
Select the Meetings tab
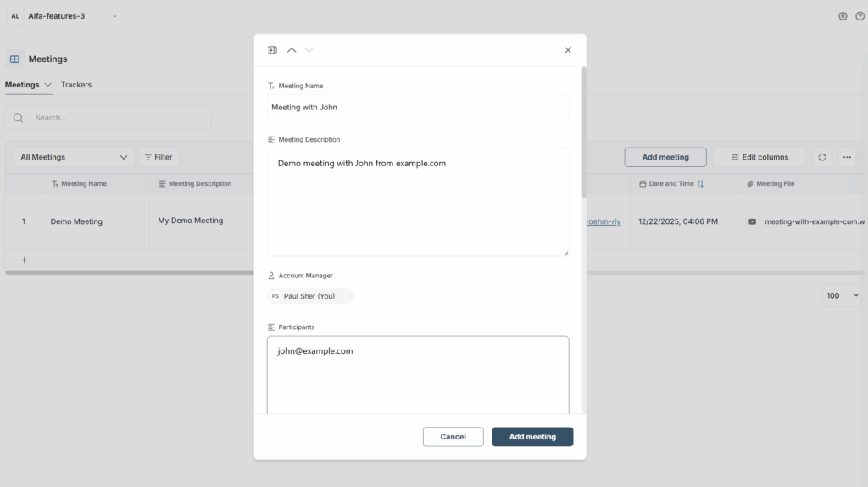[x=22, y=85]
